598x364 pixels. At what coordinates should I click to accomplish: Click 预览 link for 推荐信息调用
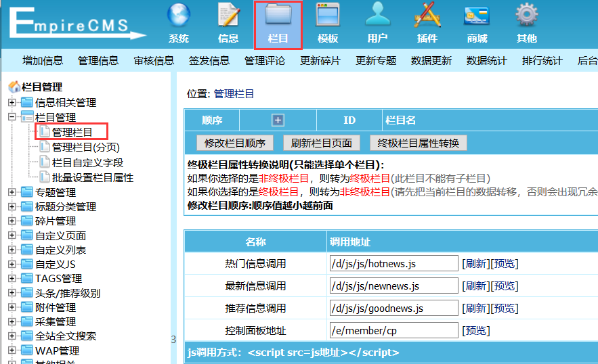click(504, 308)
